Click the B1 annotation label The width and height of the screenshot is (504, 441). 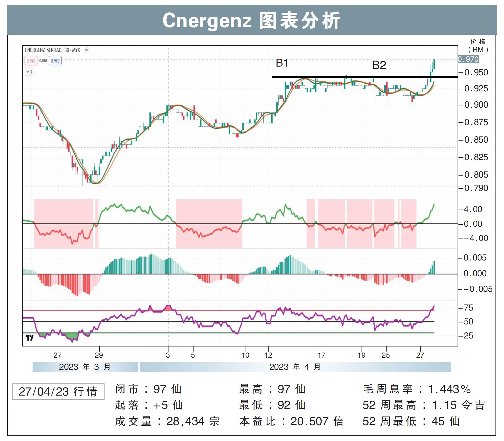[282, 63]
